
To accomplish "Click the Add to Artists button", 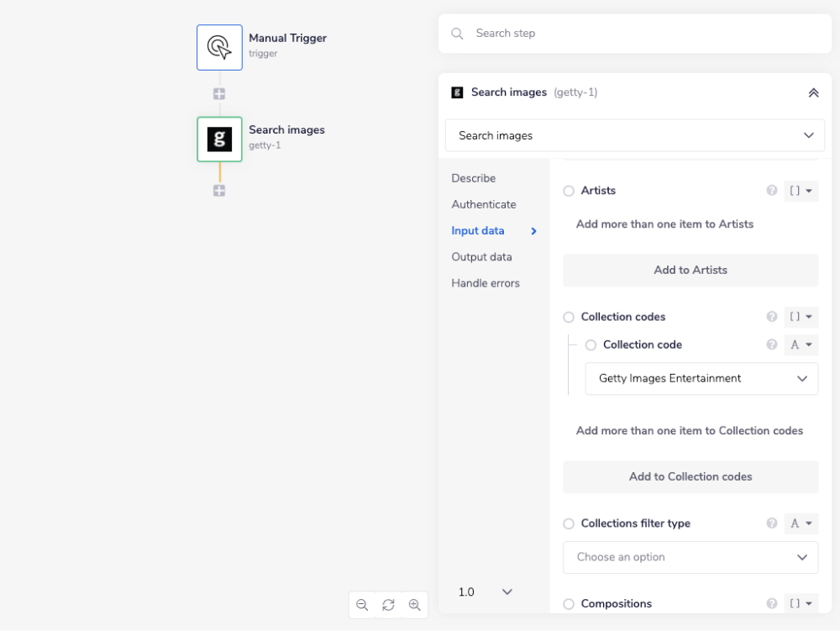I will 690,271.
